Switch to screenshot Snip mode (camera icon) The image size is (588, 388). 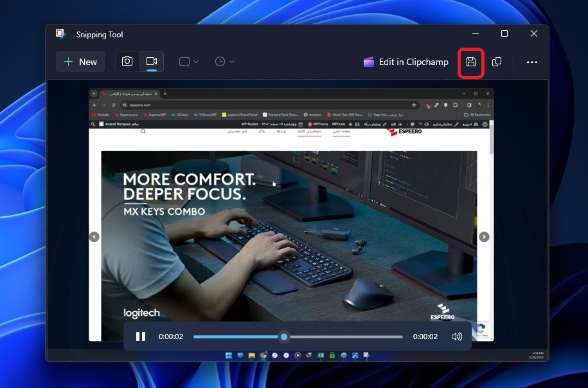tap(127, 62)
